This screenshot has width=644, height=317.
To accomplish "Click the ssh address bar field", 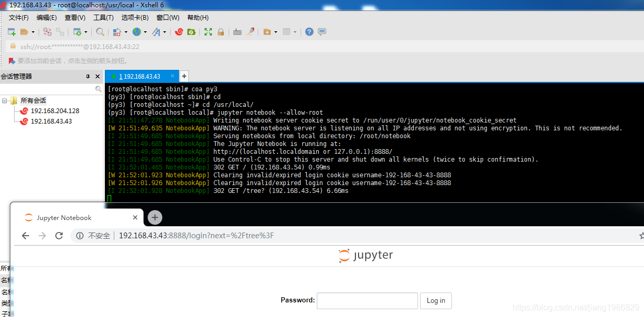I will (324, 46).
